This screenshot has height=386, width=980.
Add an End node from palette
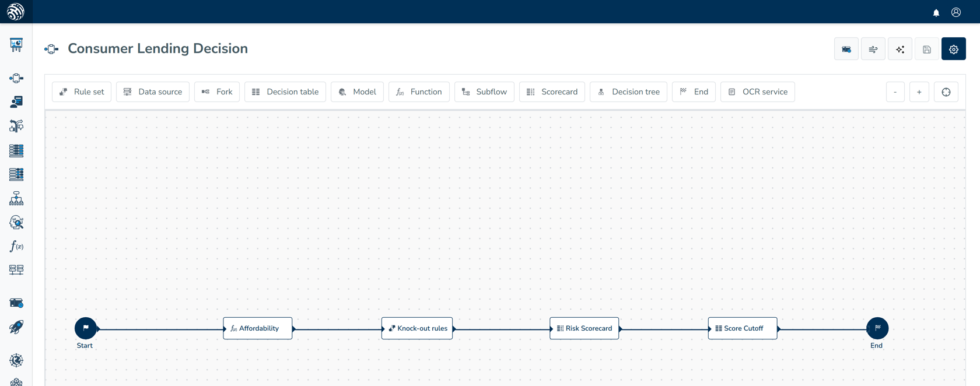[694, 92]
